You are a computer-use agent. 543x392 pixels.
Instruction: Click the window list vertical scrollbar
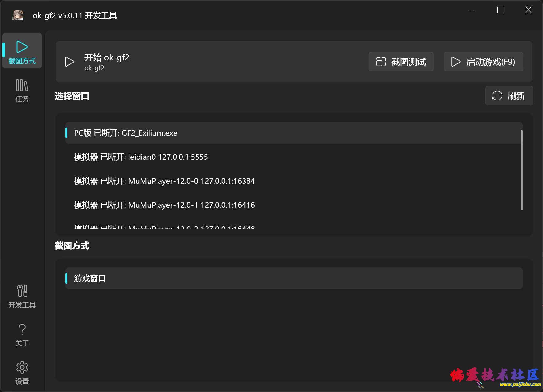(x=521, y=170)
